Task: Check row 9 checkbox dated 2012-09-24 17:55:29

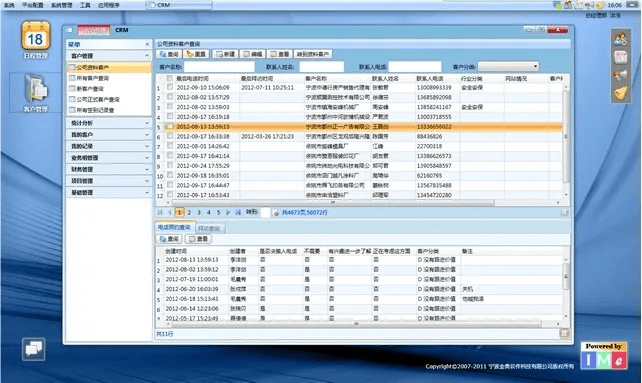Action: tap(170, 165)
